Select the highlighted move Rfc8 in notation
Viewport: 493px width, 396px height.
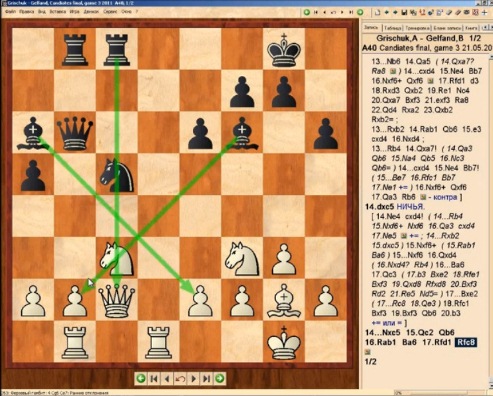click(466, 342)
